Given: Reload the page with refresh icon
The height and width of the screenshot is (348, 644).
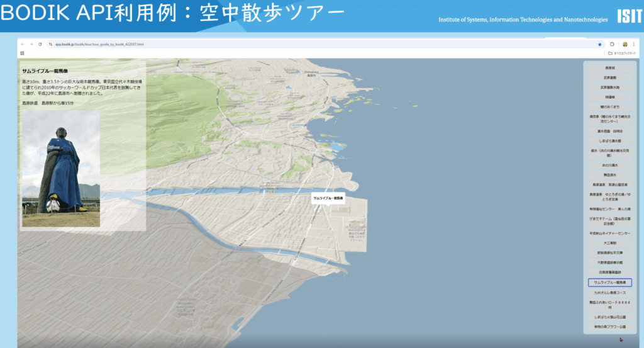Looking at the screenshot, I should click(x=40, y=45).
